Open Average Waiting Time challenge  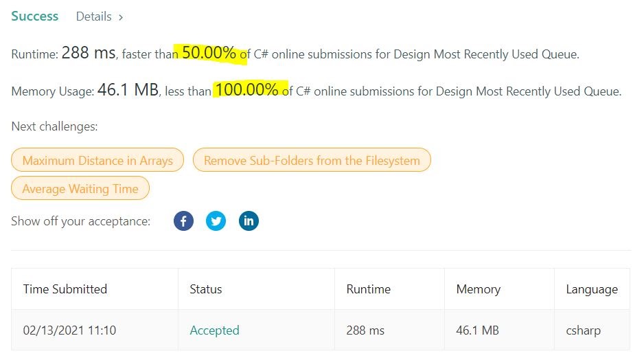80,189
